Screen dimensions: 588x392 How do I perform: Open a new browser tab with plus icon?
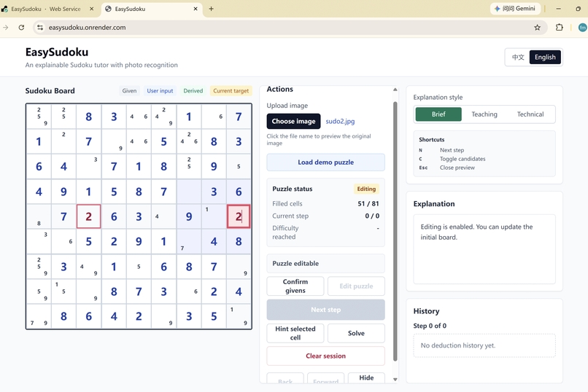211,9
